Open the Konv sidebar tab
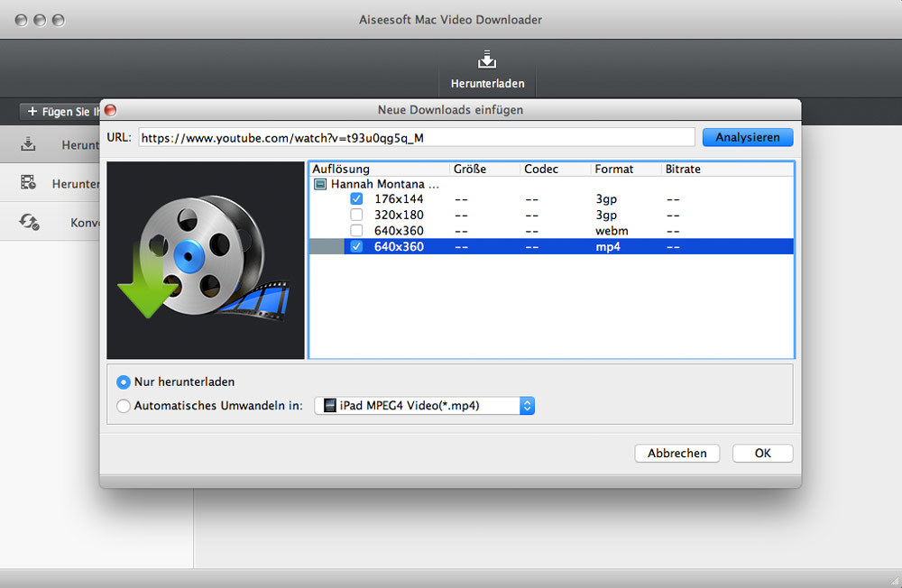The image size is (902, 588). pyautogui.click(x=50, y=222)
